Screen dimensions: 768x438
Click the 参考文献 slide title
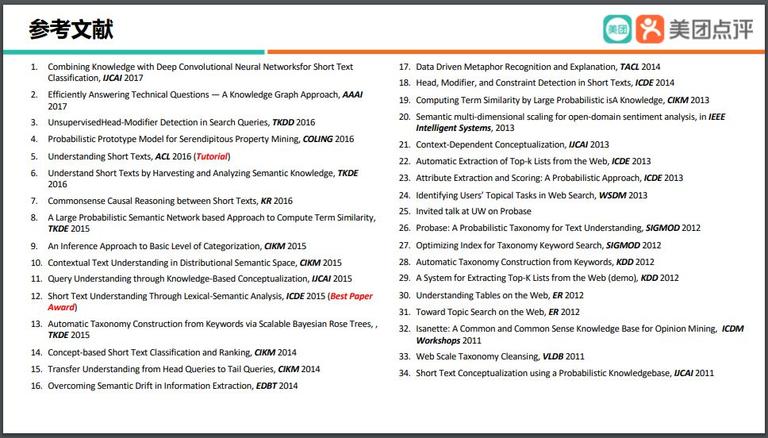point(71,29)
